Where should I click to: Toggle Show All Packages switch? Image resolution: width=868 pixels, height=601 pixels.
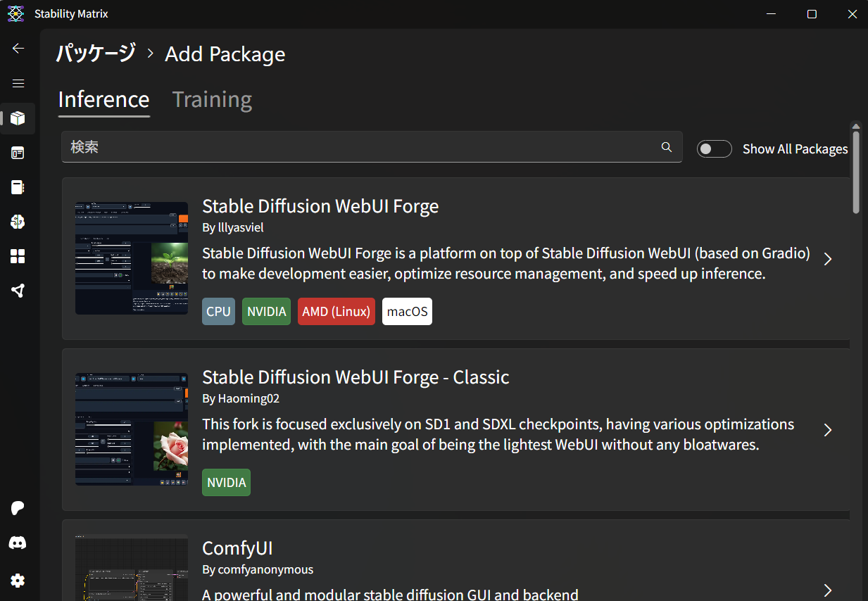point(715,148)
